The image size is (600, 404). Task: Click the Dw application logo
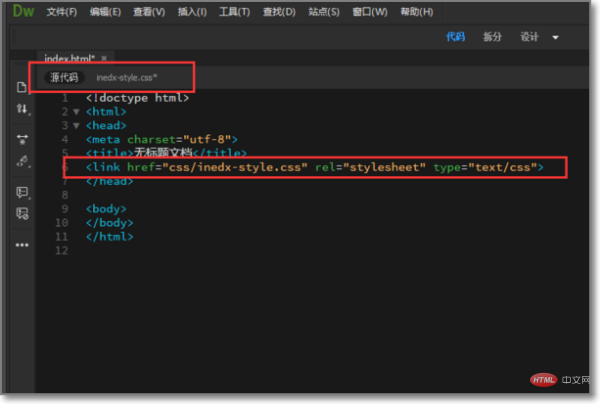point(23,11)
